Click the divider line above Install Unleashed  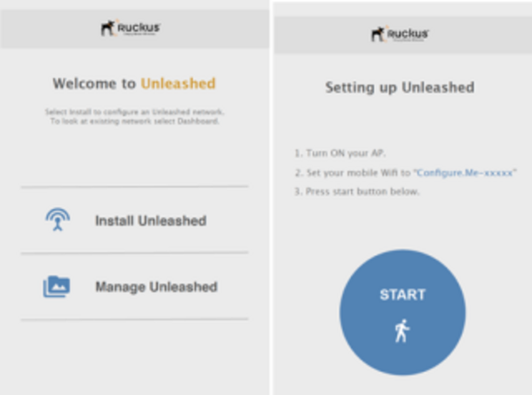coord(135,187)
